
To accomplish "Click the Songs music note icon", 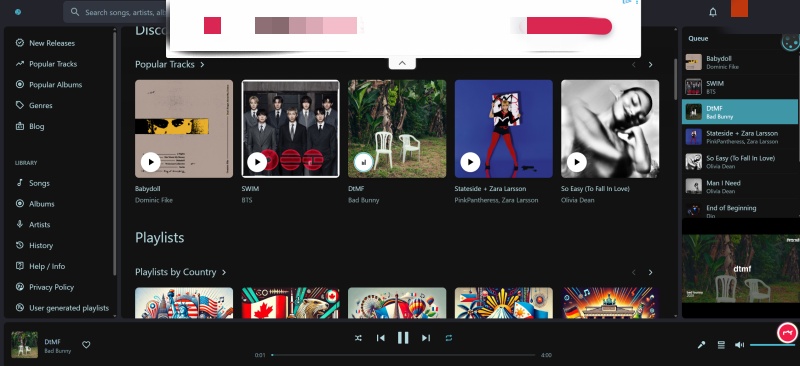I will pyautogui.click(x=20, y=183).
